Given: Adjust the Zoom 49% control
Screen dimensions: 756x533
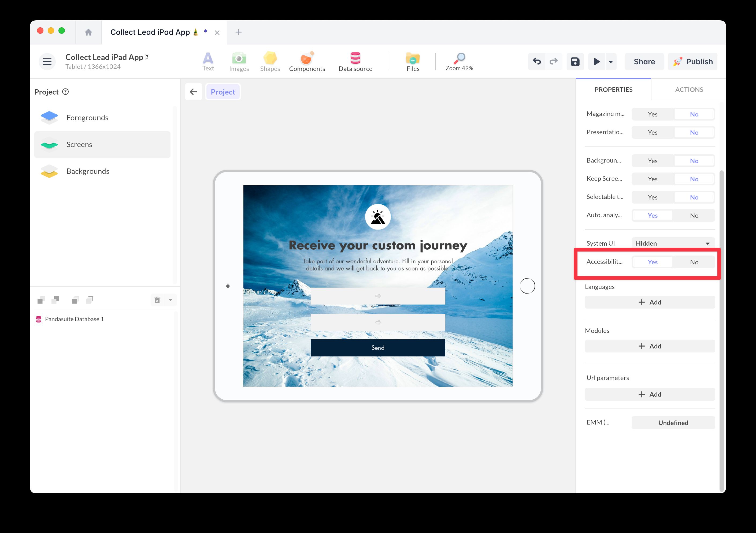Looking at the screenshot, I should coord(459,62).
